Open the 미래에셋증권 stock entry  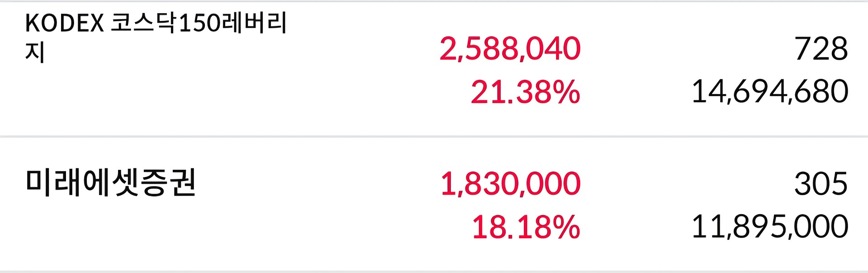434,204
